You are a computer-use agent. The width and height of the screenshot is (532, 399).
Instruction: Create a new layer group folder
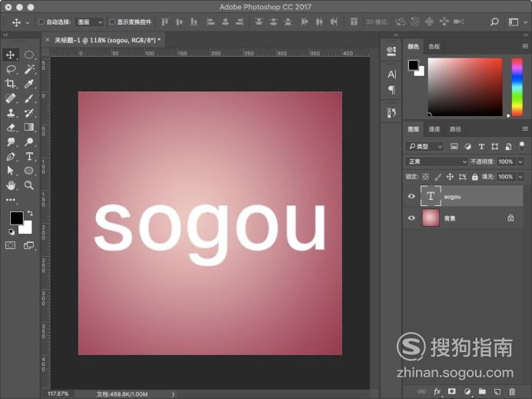(482, 391)
